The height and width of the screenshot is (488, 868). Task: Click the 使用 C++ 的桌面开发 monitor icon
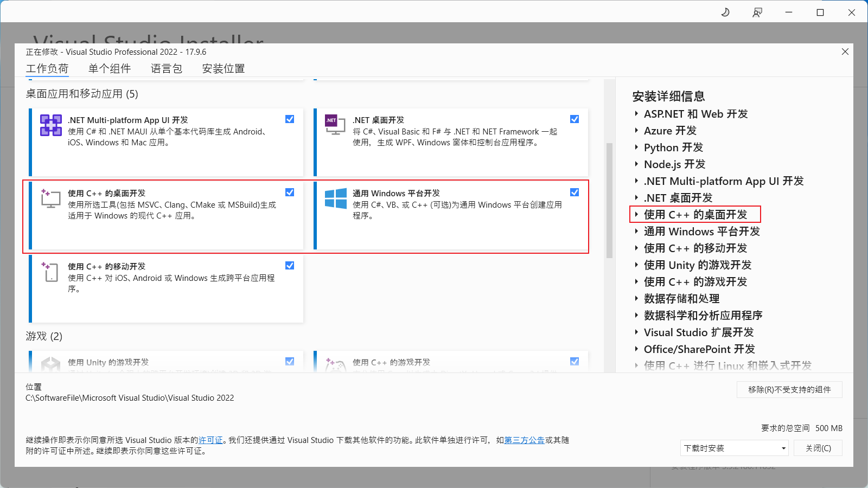click(50, 198)
